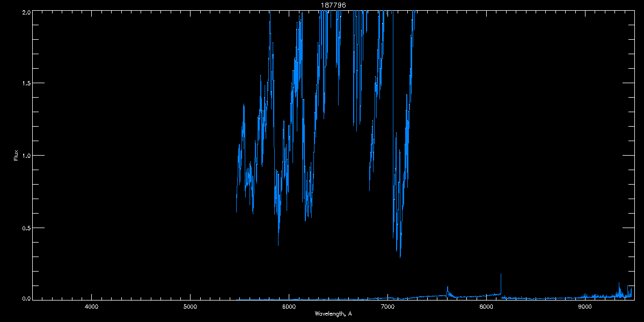The width and height of the screenshot is (644, 322).
Task: Click the noisy spike cluster near 9400
Action: pyautogui.click(x=623, y=291)
